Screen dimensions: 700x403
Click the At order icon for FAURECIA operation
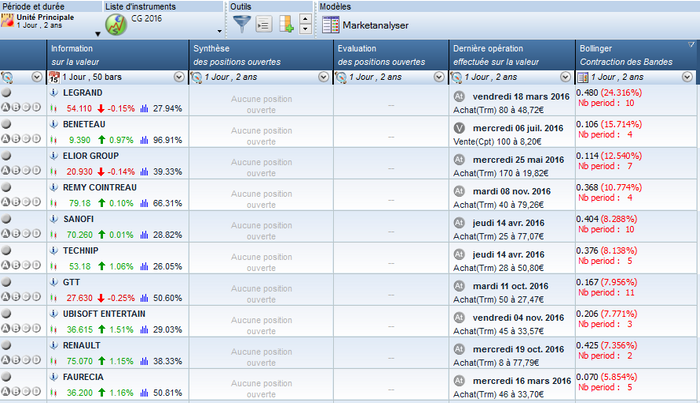[x=459, y=381]
